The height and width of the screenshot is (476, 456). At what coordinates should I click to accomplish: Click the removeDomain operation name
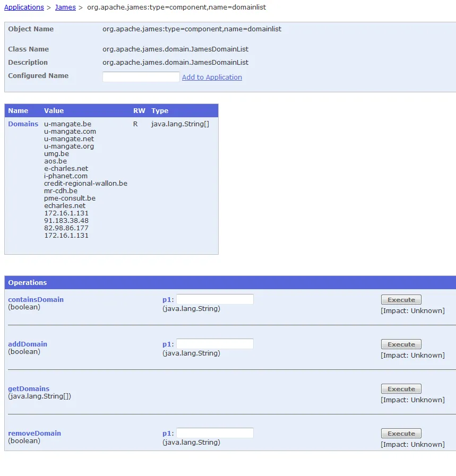click(35, 433)
